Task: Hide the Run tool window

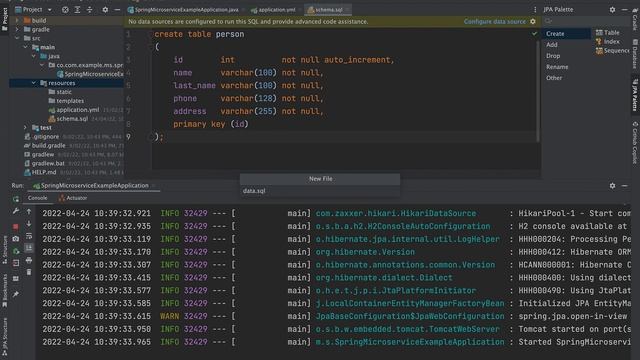Action: pyautogui.click(x=624, y=186)
